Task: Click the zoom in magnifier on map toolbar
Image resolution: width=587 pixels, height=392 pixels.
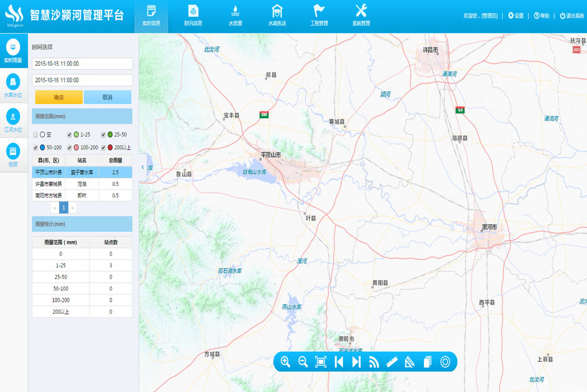Action: coord(285,362)
